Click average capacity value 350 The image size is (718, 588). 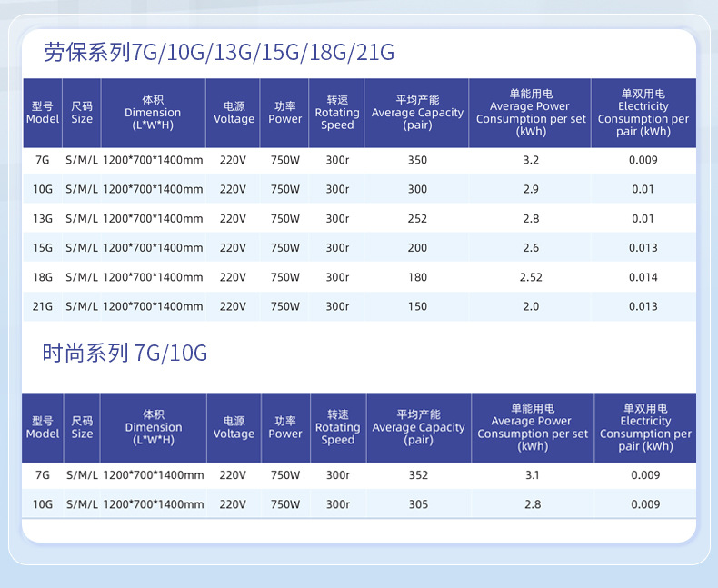click(417, 160)
